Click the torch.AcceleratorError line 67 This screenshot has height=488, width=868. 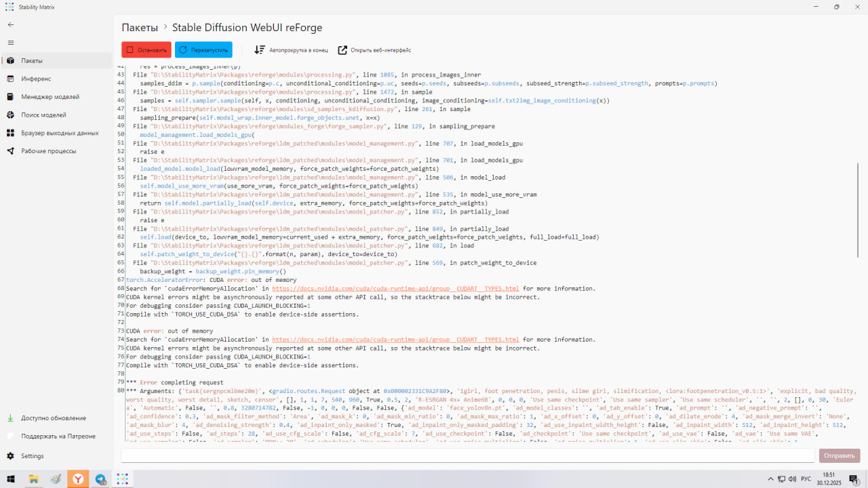click(x=212, y=280)
